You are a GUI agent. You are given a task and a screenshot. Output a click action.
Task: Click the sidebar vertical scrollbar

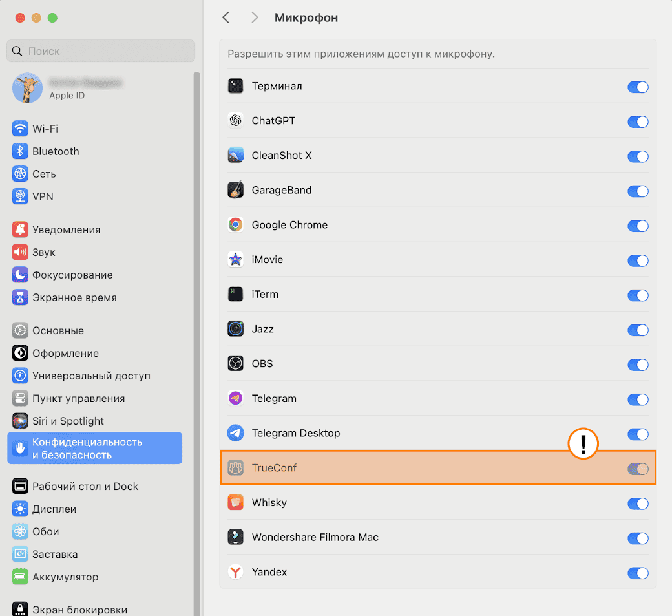point(196,343)
